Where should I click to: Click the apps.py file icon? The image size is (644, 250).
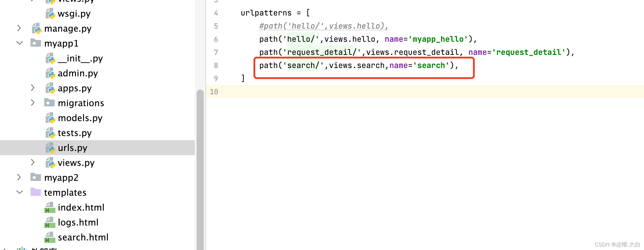pos(50,88)
